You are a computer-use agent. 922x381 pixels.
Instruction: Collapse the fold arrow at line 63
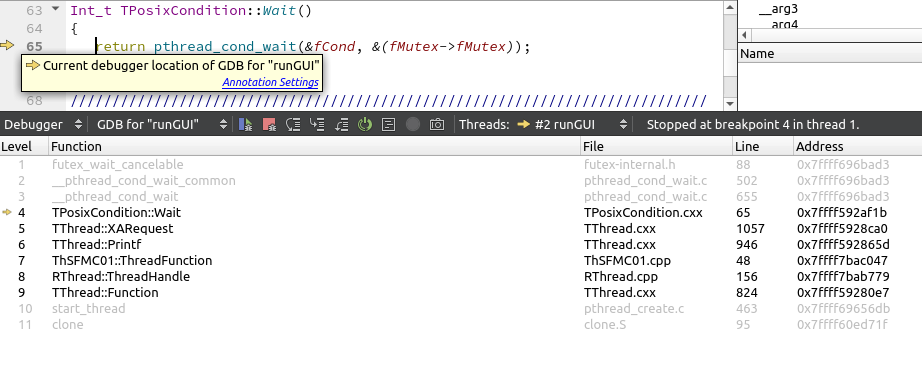point(56,9)
